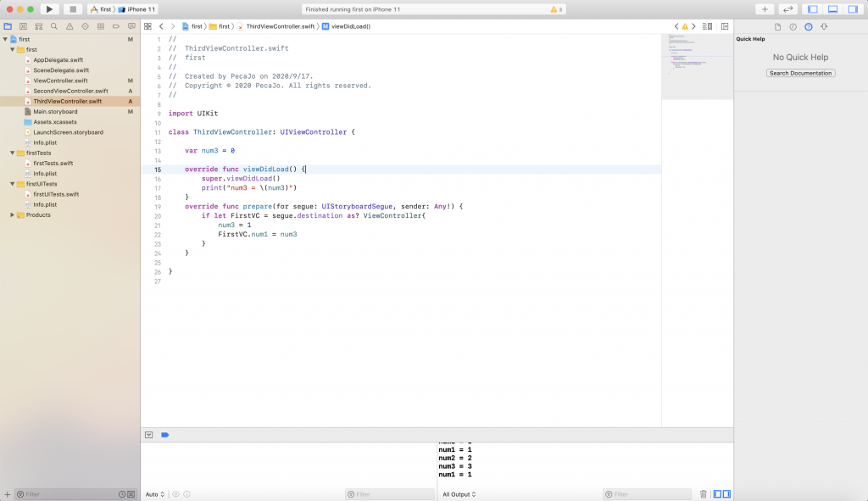Open first folder segment in jump bar
Viewport: 868px width, 501px height.
pos(220,26)
